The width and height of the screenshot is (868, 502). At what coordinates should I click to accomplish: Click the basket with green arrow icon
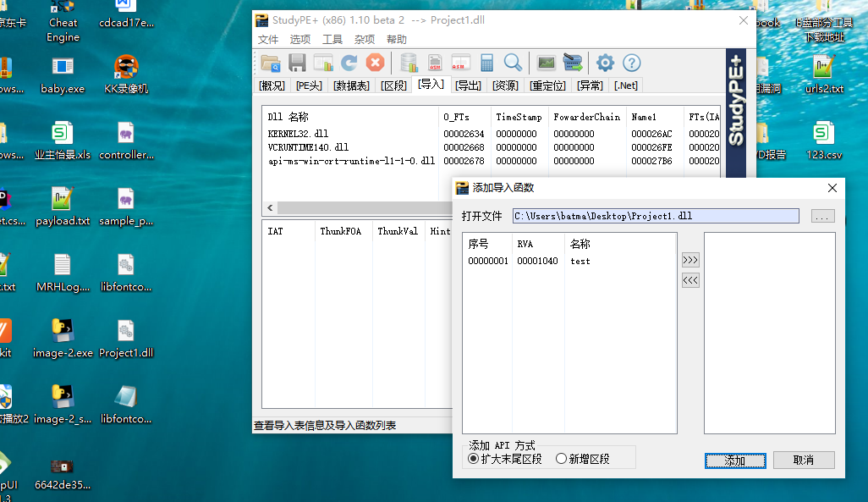click(573, 63)
